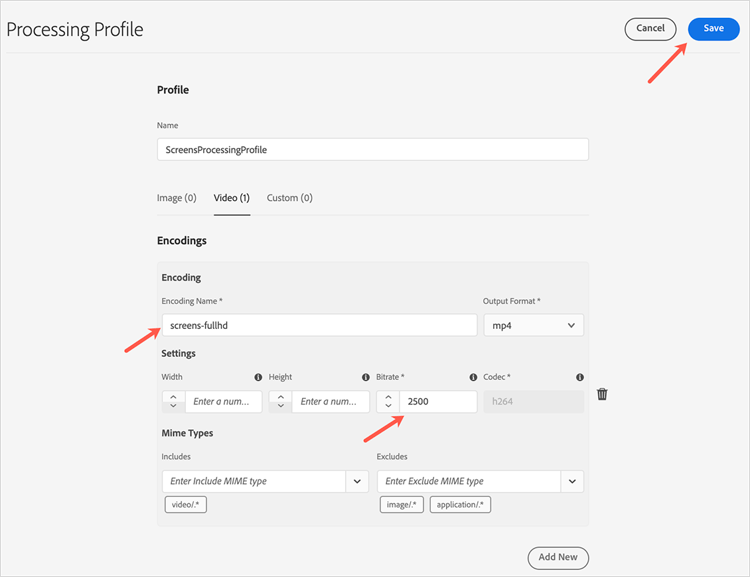
Task: Click Add New encoding button
Action: pos(558,557)
